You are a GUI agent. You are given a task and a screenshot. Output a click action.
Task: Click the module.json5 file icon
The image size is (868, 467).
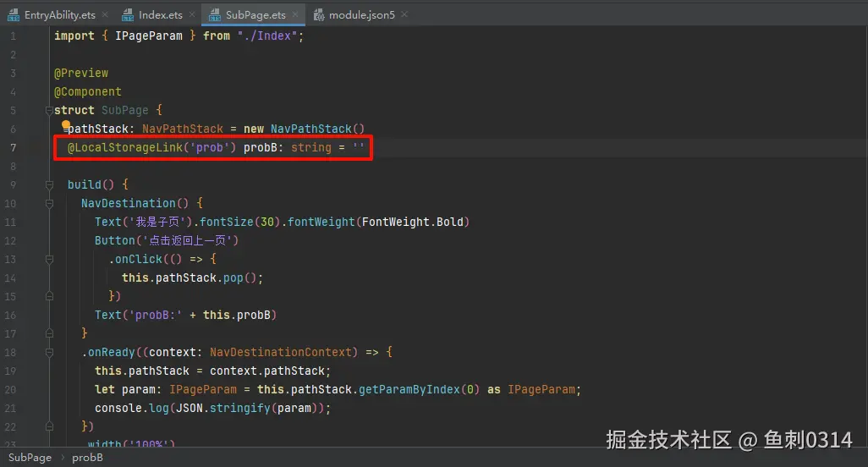click(x=319, y=15)
